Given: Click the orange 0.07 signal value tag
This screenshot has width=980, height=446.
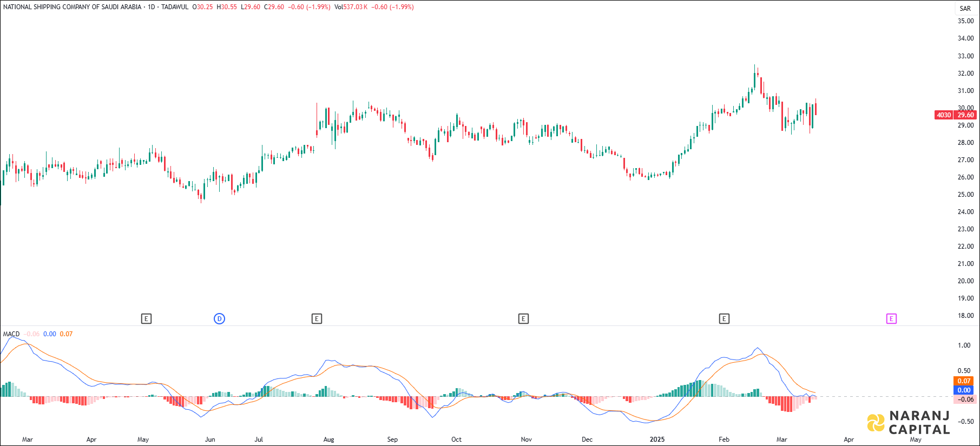Looking at the screenshot, I should [x=964, y=381].
